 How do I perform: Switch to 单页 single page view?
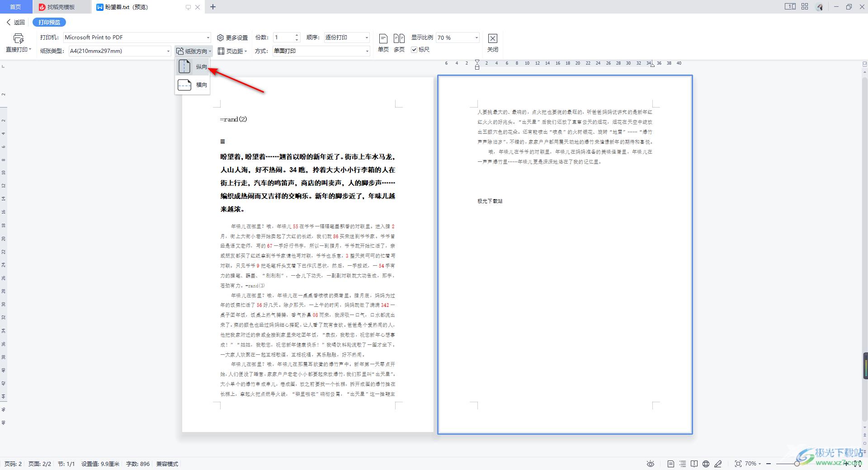click(383, 43)
